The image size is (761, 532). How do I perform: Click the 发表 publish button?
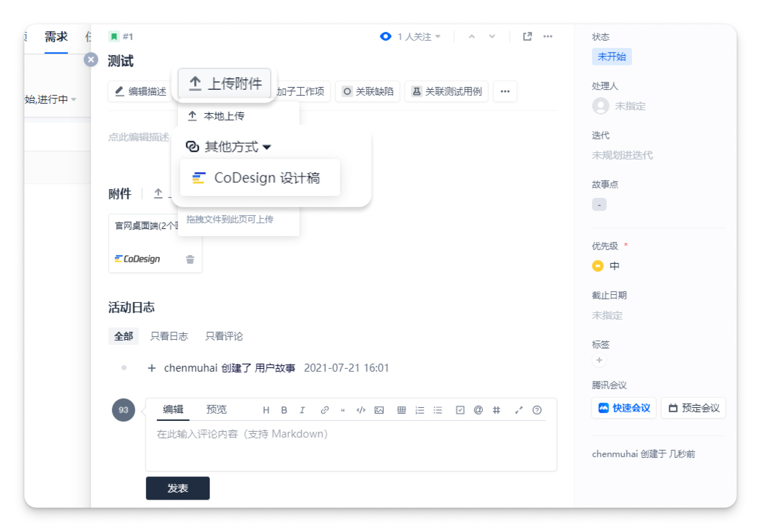(178, 488)
